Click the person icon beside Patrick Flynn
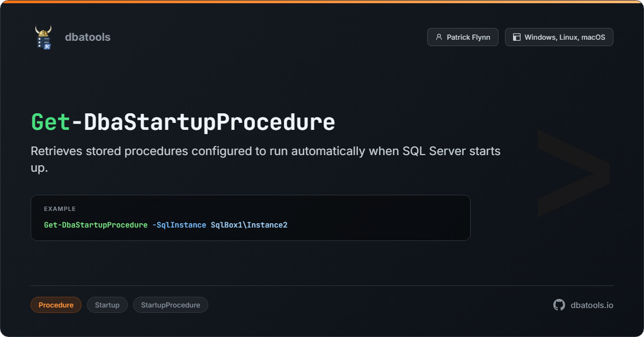Image resolution: width=644 pixels, height=337 pixels. click(x=439, y=37)
